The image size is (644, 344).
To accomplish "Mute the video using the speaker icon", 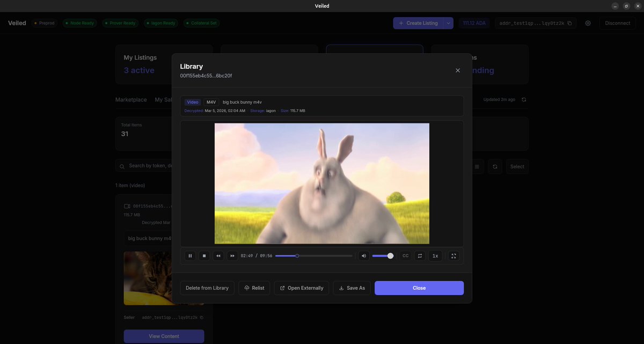I will [364, 256].
